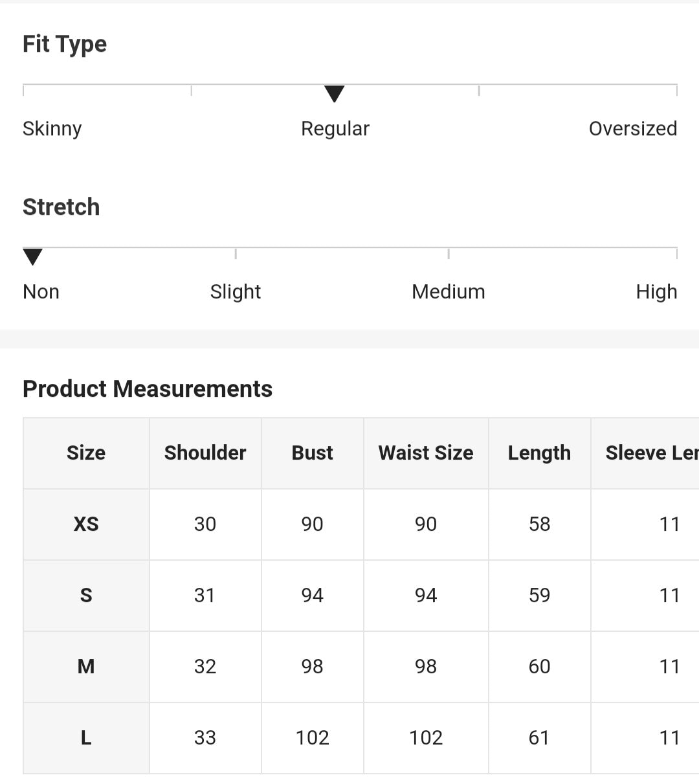
Task: Click the Stretch triangle marker
Action: [x=32, y=257]
